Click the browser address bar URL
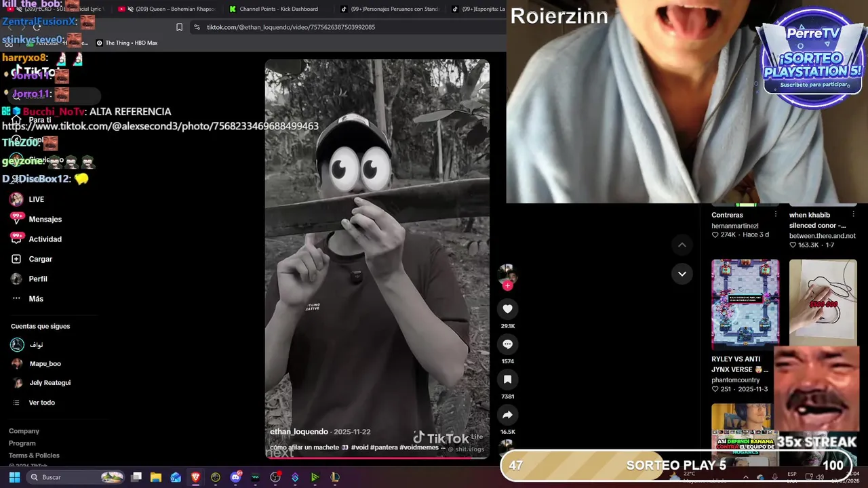 (291, 27)
